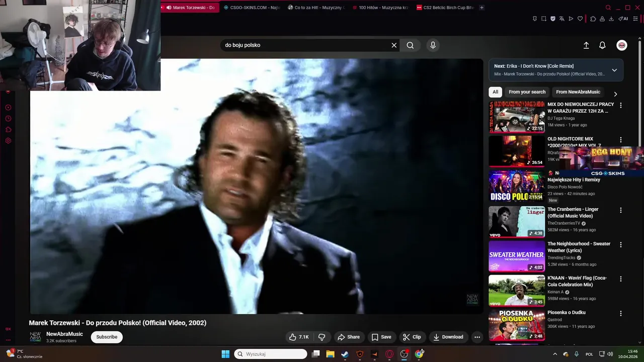Open the sidebar history clock icon
Screen dimensions: 644x362
point(8,119)
